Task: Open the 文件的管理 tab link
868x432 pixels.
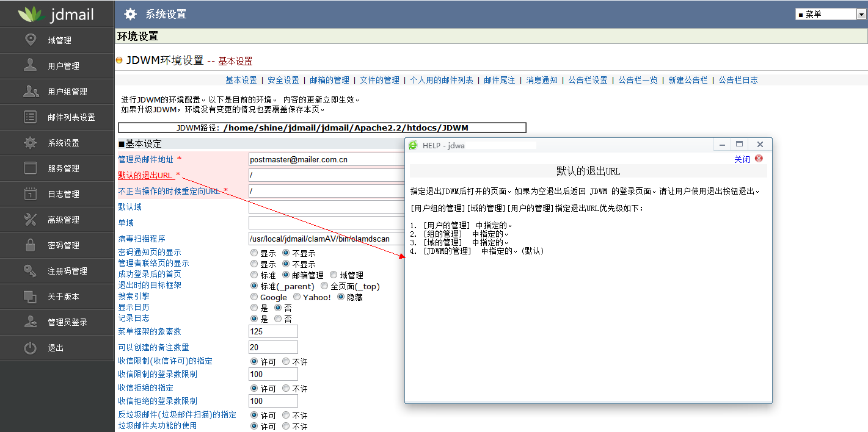Action: (x=380, y=80)
